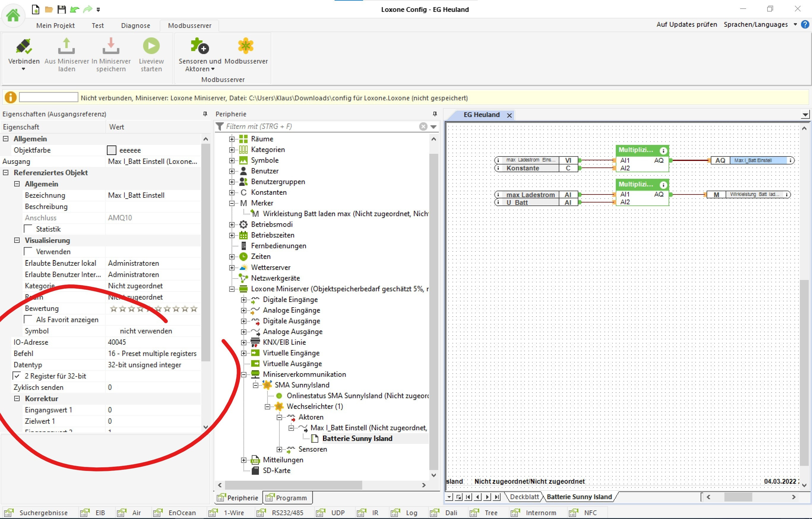Collapse the Korrektur properties section
The height and width of the screenshot is (519, 812).
point(17,398)
